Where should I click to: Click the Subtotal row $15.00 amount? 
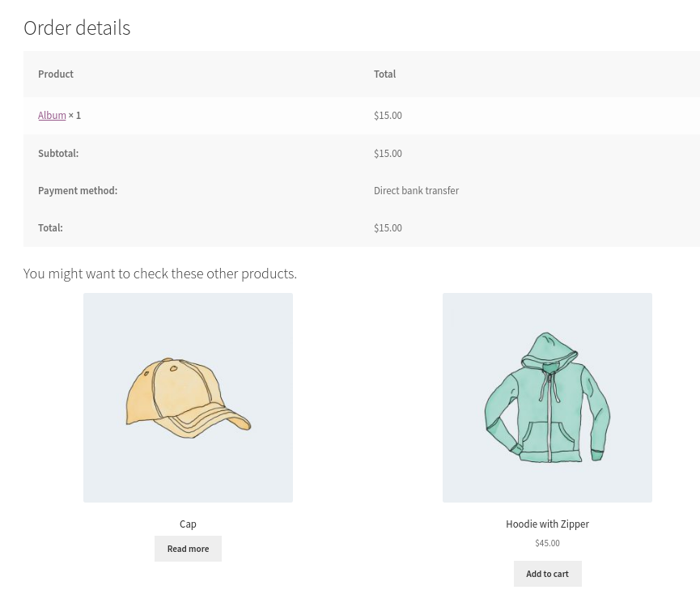[x=388, y=154]
